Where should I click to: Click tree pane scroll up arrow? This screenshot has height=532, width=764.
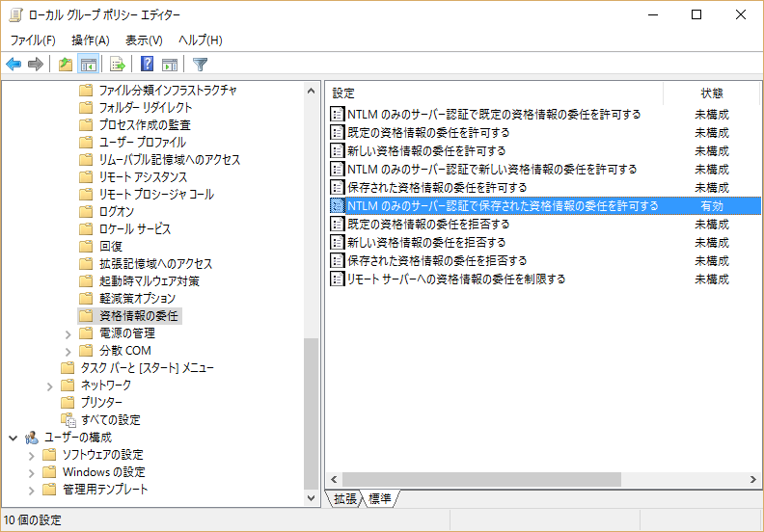(311, 91)
